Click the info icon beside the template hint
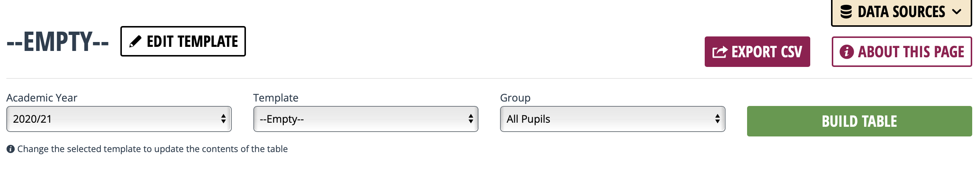The image size is (980, 174). pyautogui.click(x=11, y=149)
